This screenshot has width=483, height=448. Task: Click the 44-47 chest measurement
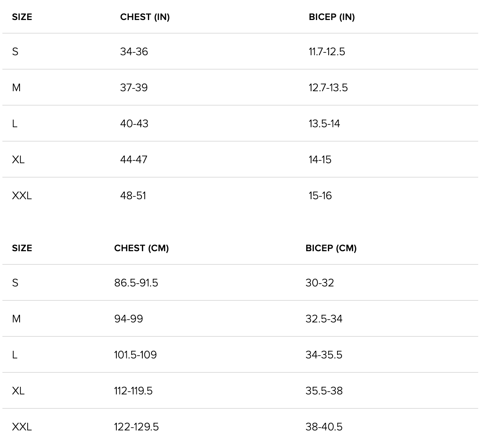point(134,160)
